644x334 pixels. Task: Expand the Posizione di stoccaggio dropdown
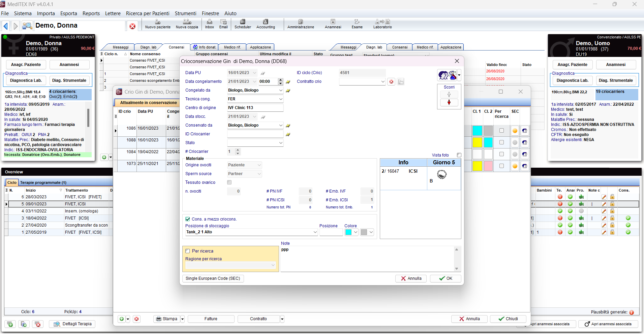point(315,232)
